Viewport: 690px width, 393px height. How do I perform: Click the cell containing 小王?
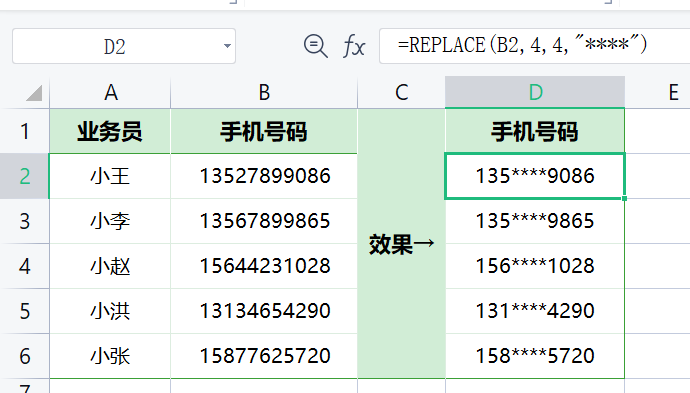[110, 176]
